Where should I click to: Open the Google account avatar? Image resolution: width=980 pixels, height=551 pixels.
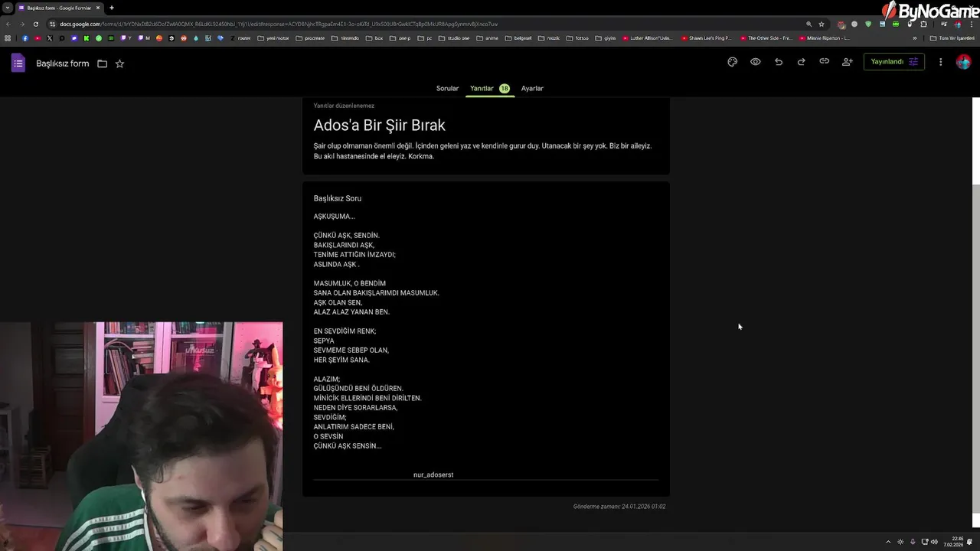point(964,62)
